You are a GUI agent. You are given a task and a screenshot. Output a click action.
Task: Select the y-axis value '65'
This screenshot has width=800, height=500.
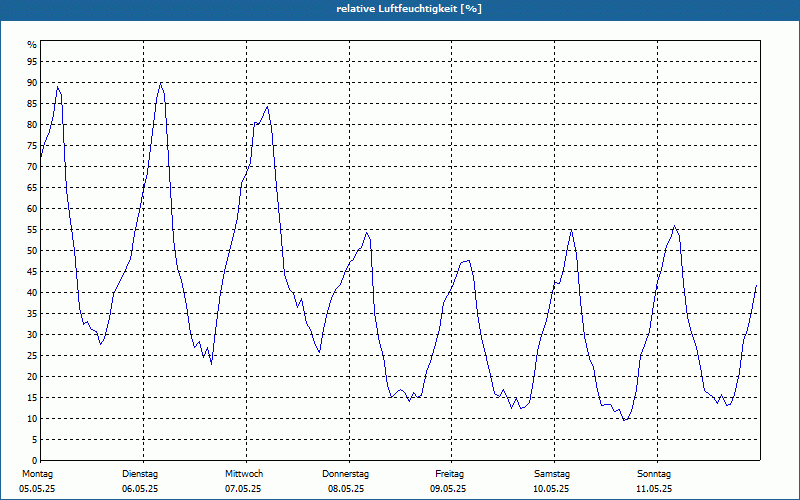(x=32, y=188)
